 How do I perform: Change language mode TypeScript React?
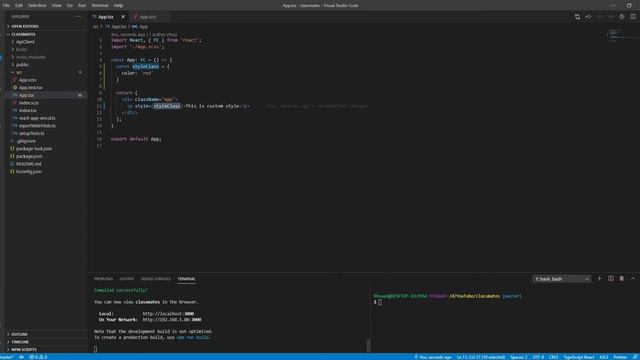pyautogui.click(x=579, y=357)
